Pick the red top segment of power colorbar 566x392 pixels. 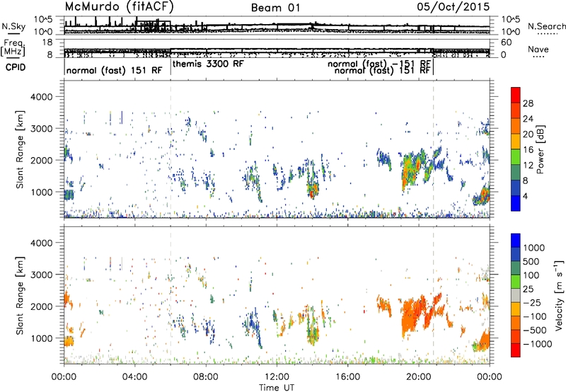click(516, 95)
